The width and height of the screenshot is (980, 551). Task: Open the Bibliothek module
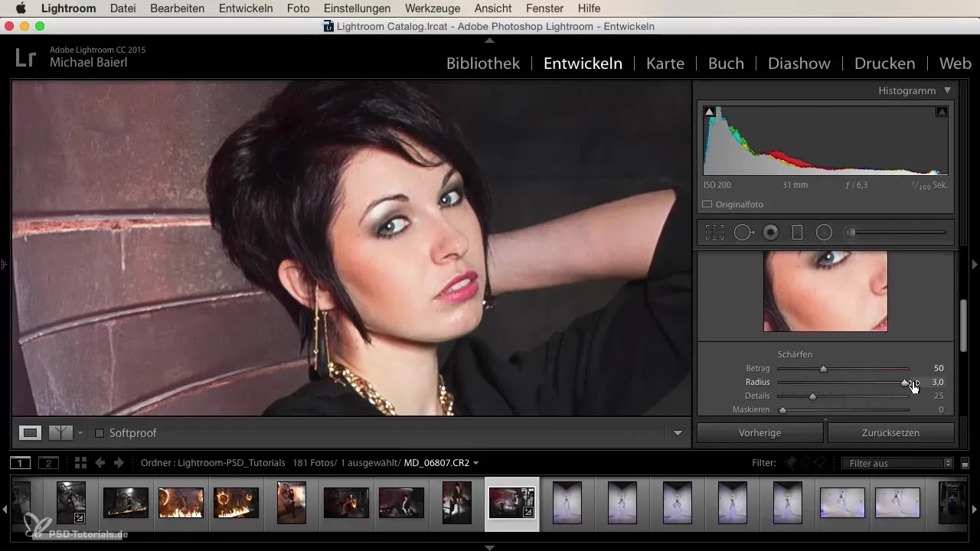pyautogui.click(x=483, y=64)
